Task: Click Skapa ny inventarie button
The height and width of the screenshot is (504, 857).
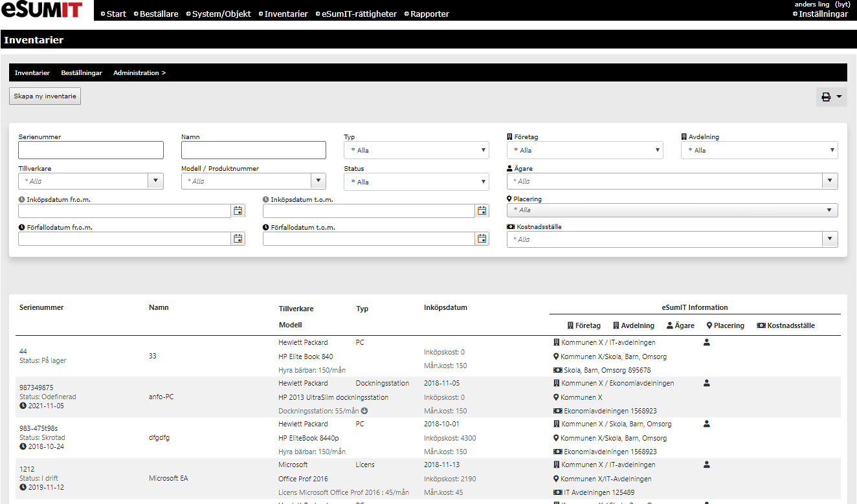Action: tap(45, 96)
